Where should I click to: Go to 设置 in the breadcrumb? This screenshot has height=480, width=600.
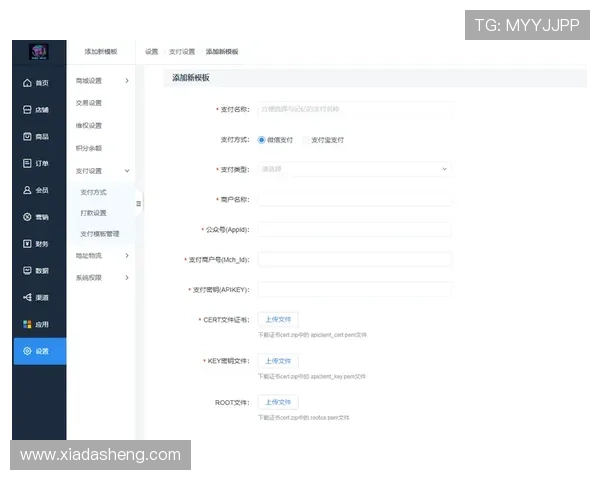pyautogui.click(x=152, y=52)
